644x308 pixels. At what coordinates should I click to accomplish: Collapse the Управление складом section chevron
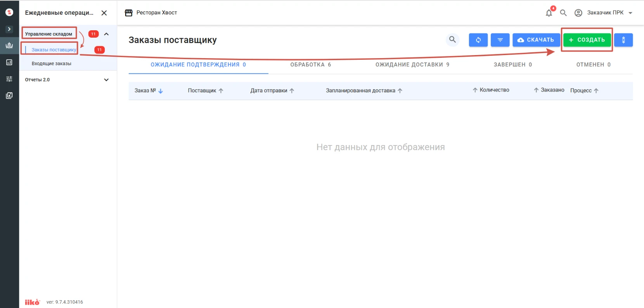tap(106, 34)
